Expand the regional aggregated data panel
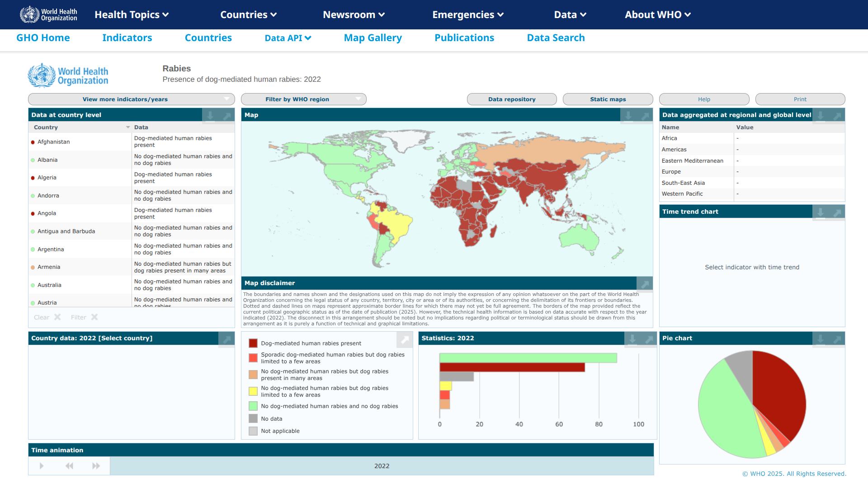The image size is (868, 488). (837, 116)
